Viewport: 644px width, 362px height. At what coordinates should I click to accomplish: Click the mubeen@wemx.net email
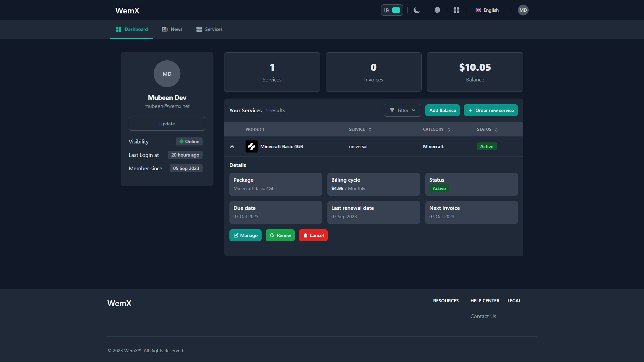coord(167,106)
